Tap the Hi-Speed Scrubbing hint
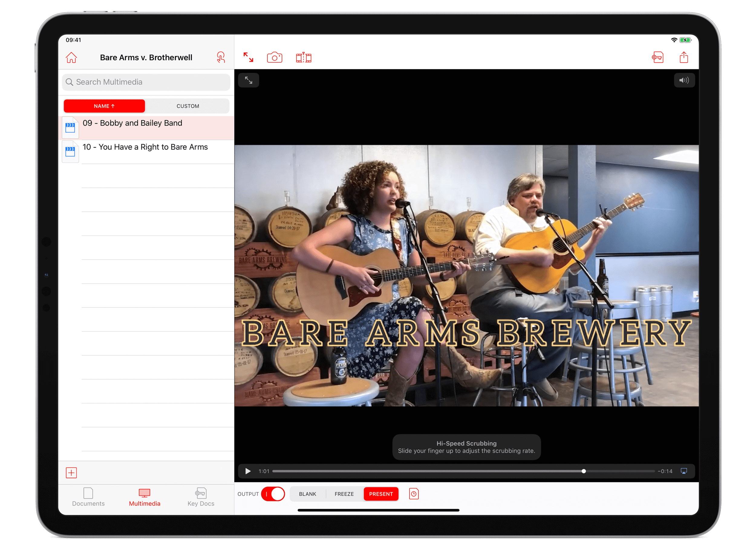The image size is (756, 554). [467, 447]
